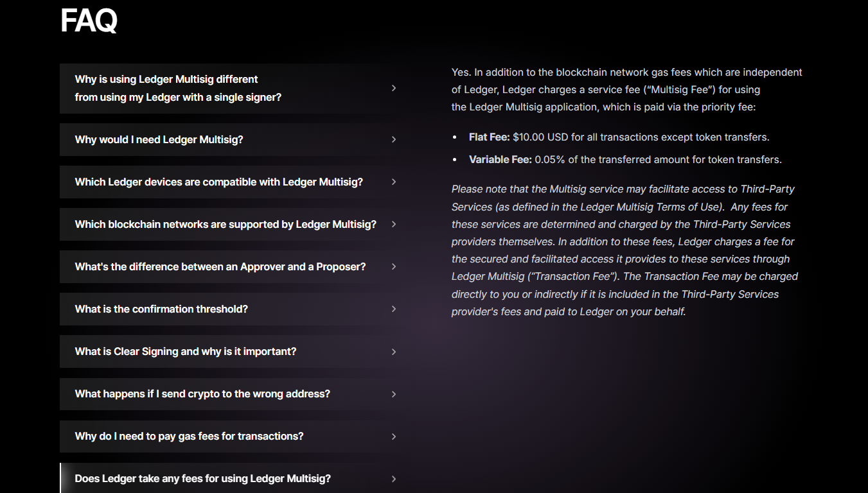Viewport: 868px width, 493px height.
Task: Select the chevron beside 'What happens if I send crypto to the wrong address?'
Action: click(393, 394)
